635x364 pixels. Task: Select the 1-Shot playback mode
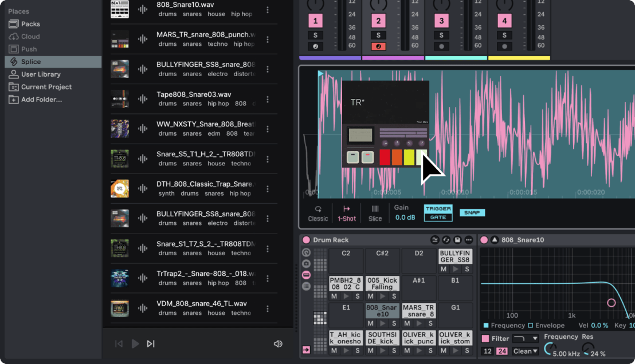346,212
